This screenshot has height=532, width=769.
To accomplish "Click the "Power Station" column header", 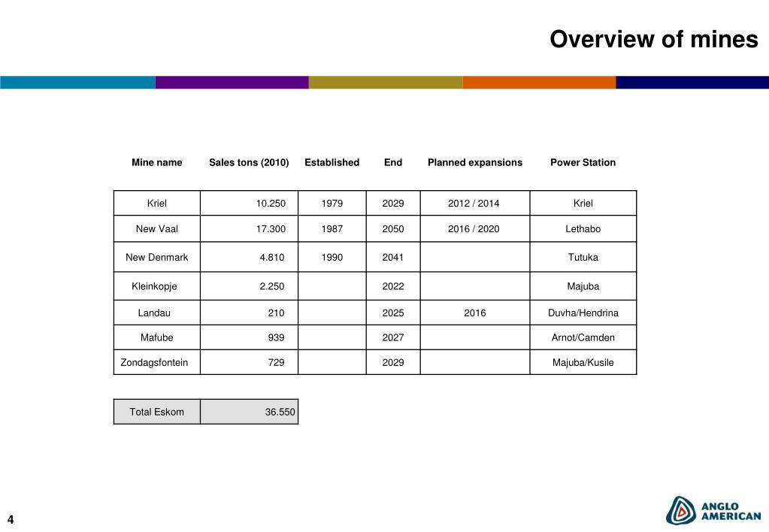I will click(x=583, y=162).
